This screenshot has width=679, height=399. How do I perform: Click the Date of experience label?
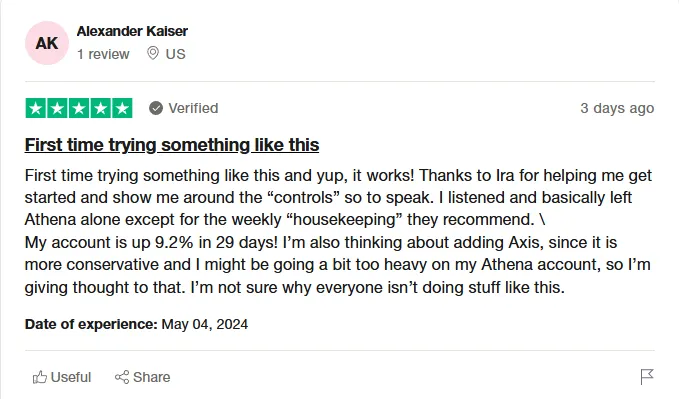pyautogui.click(x=91, y=324)
